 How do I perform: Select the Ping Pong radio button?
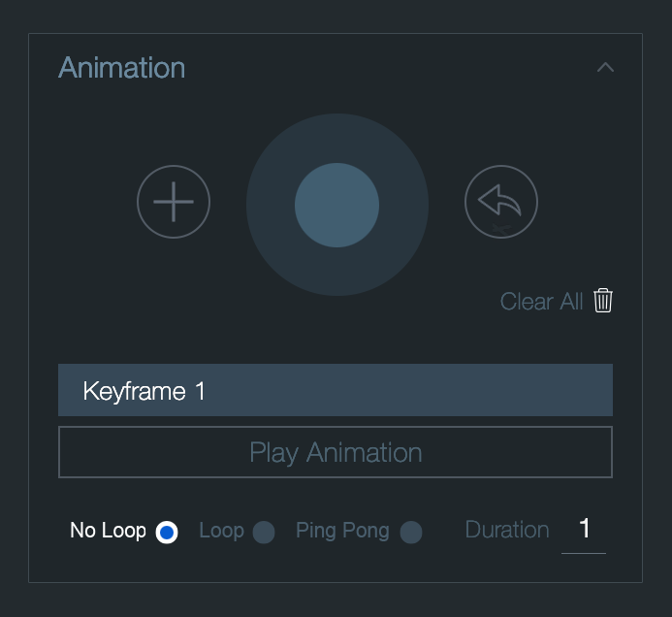[x=411, y=532]
